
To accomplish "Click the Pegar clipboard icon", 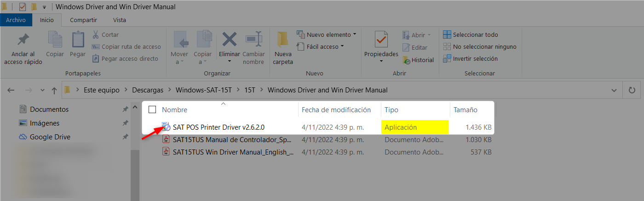I will click(x=78, y=40).
